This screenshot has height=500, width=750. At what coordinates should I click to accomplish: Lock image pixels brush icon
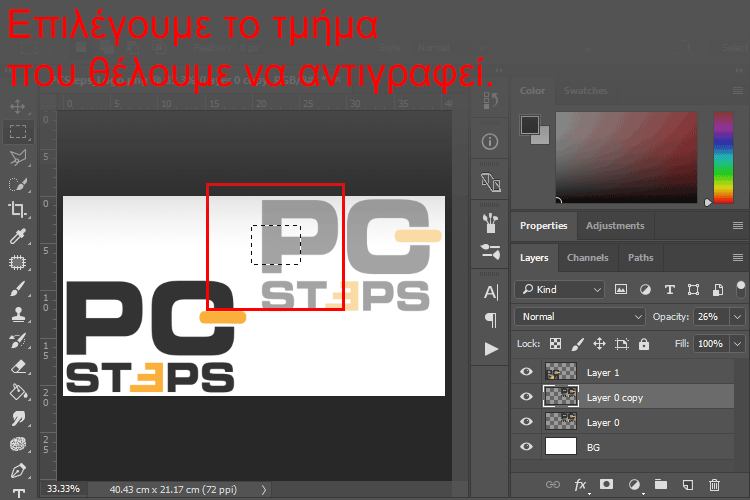pyautogui.click(x=577, y=344)
